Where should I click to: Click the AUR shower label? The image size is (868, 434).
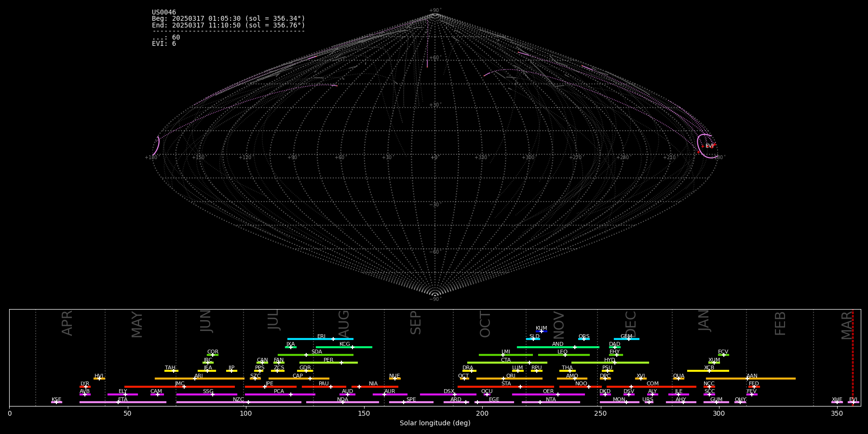(390, 392)
